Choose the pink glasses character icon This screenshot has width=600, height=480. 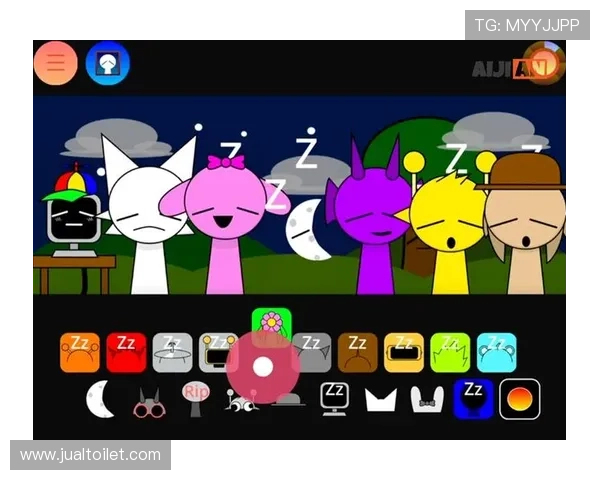(149, 401)
